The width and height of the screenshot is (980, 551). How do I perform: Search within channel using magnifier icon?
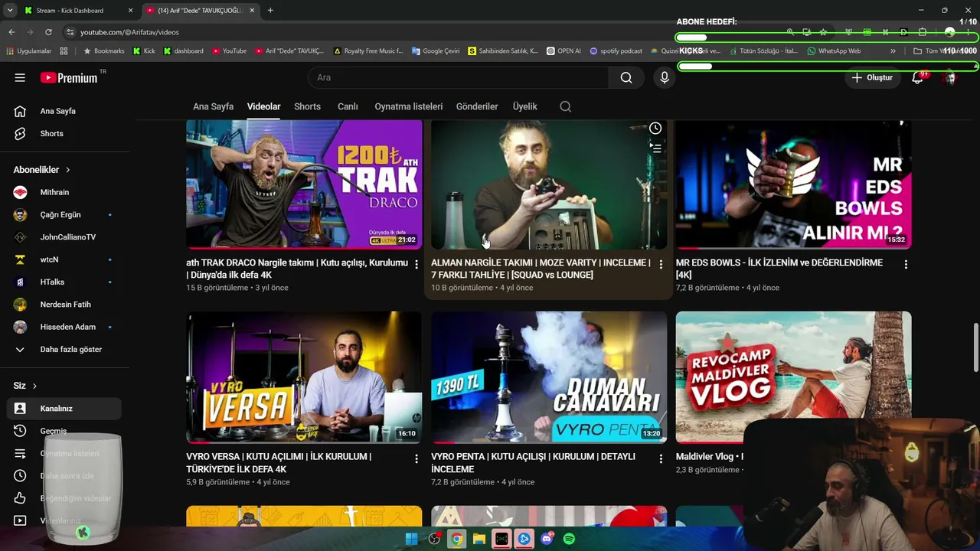[x=566, y=106]
